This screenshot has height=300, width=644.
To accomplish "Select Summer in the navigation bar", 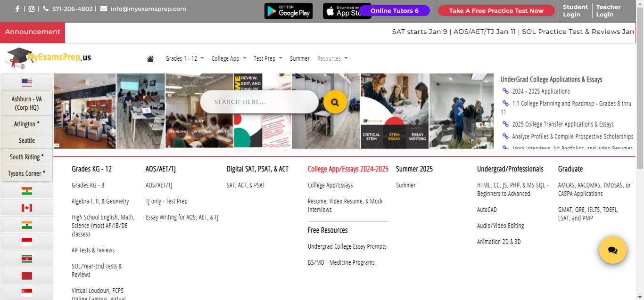I will 300,58.
